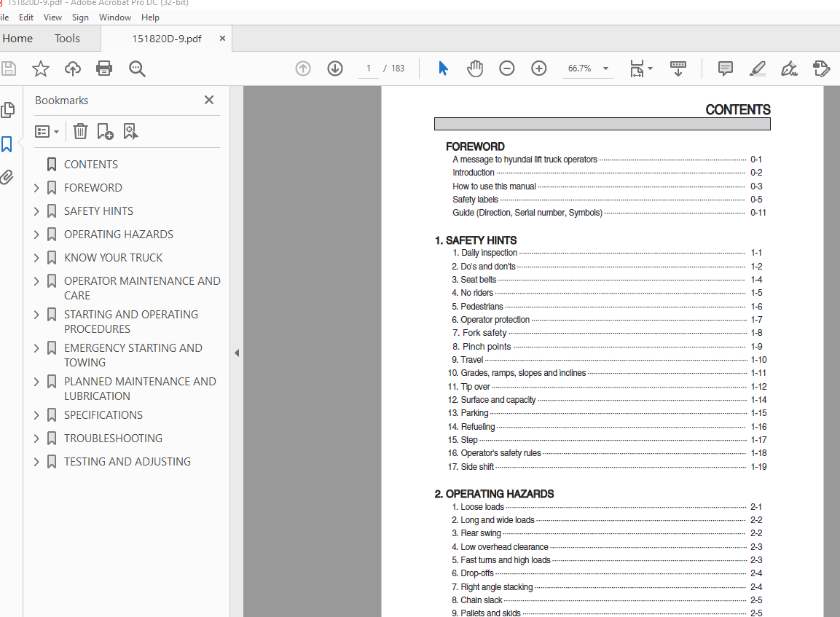Activate the Hand pan tool
This screenshot has height=617, width=840.
point(475,68)
